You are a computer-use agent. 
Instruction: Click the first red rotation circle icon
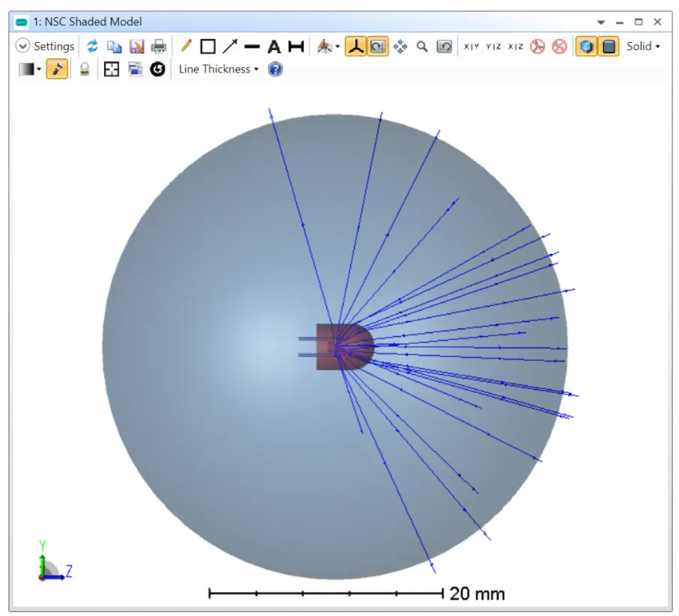pyautogui.click(x=538, y=46)
